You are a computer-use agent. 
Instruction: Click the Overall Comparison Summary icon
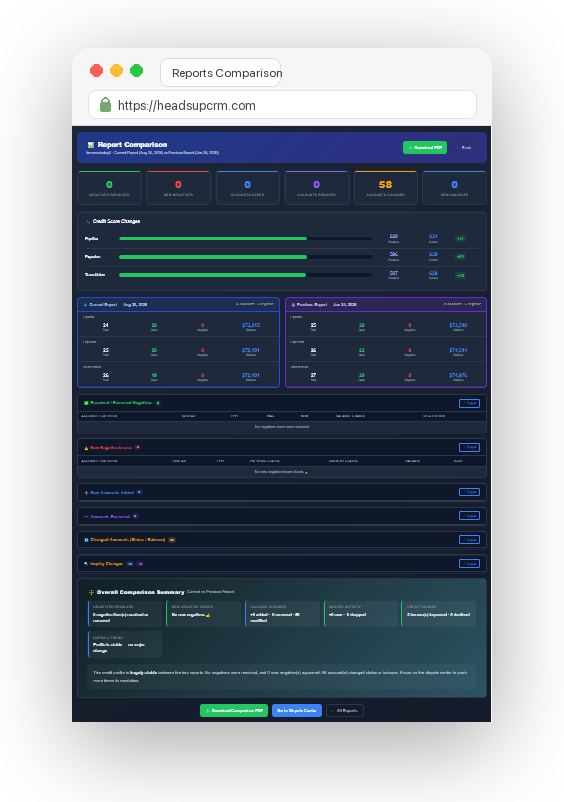[92, 592]
